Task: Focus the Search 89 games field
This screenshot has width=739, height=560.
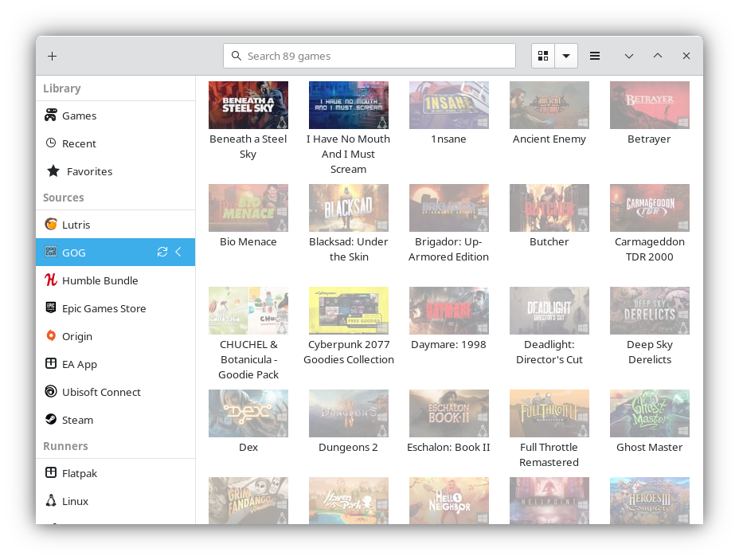Action: click(x=369, y=56)
